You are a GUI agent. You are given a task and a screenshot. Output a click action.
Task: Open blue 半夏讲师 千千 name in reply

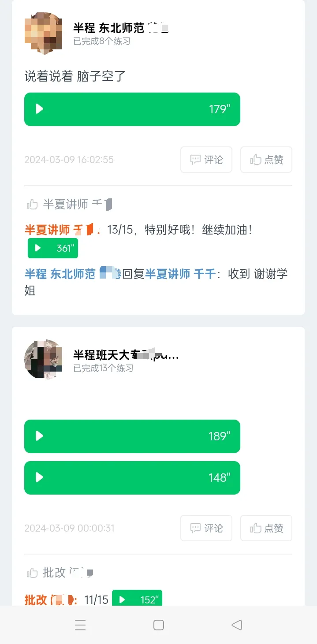click(181, 274)
